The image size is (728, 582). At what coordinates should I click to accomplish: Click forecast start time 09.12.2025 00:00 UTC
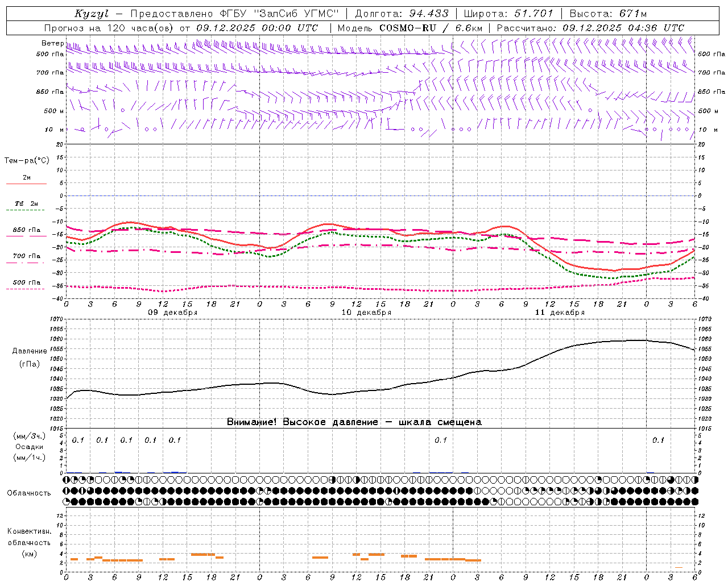pyautogui.click(x=257, y=28)
